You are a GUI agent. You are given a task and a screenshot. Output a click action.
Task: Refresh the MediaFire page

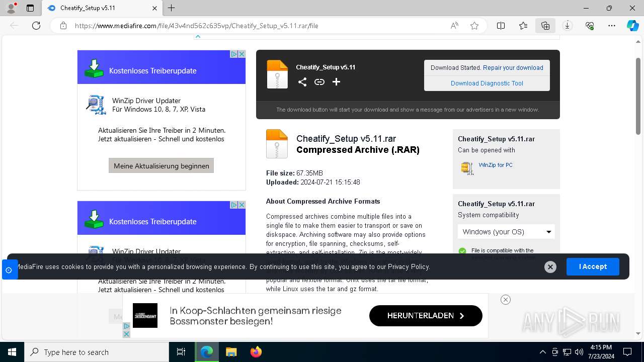[36, 26]
